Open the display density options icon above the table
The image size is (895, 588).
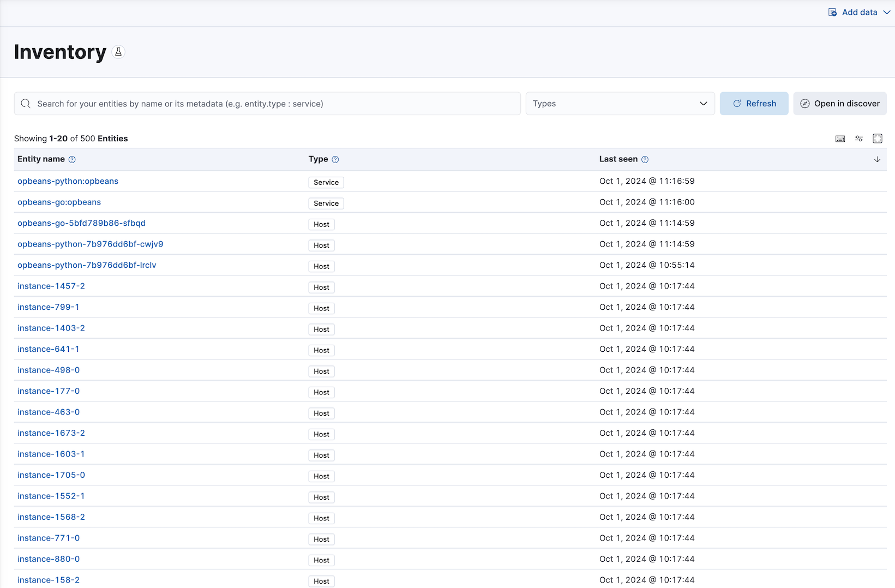[x=840, y=138]
